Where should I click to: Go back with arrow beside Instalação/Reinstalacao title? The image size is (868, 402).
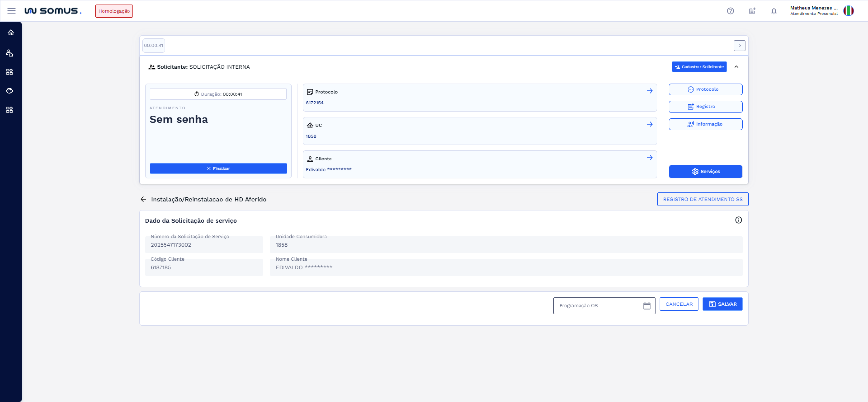click(x=143, y=199)
